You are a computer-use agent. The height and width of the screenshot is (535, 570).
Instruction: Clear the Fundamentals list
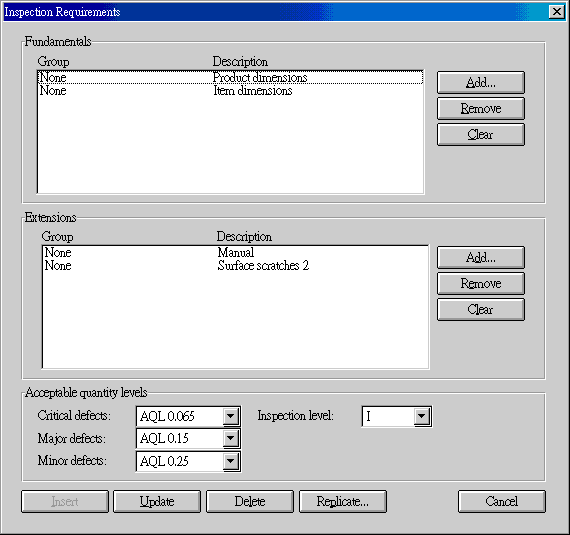481,135
